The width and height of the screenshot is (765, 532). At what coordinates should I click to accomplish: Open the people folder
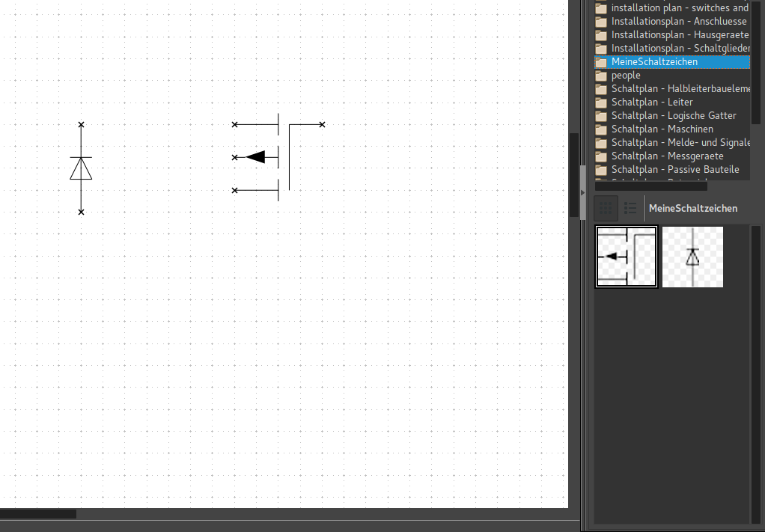tap(672, 76)
